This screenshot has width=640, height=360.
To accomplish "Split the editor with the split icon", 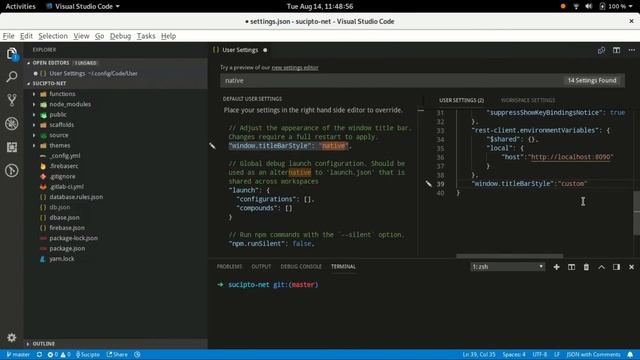I will tap(616, 50).
